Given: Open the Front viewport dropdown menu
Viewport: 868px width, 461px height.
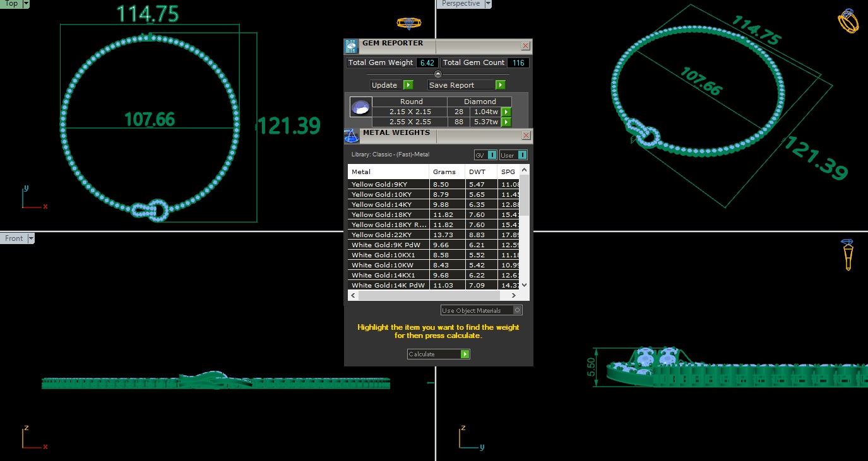Looking at the screenshot, I should [x=31, y=238].
